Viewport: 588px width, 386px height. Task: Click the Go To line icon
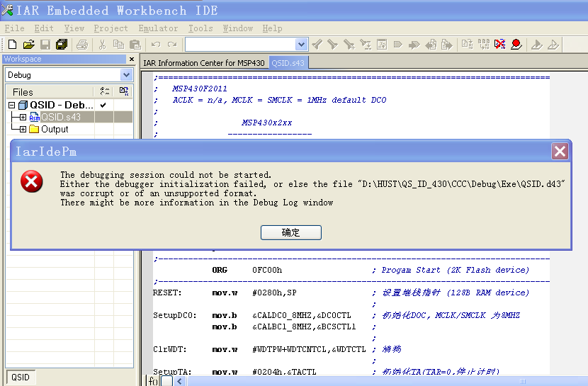[x=382, y=45]
